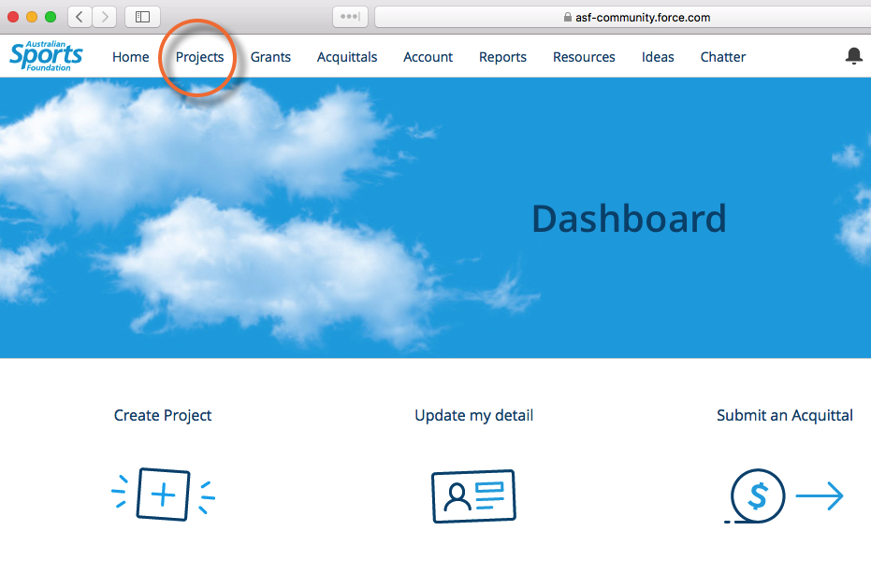The height and width of the screenshot is (588, 871).
Task: Click the Update my detail label
Action: [x=473, y=415]
